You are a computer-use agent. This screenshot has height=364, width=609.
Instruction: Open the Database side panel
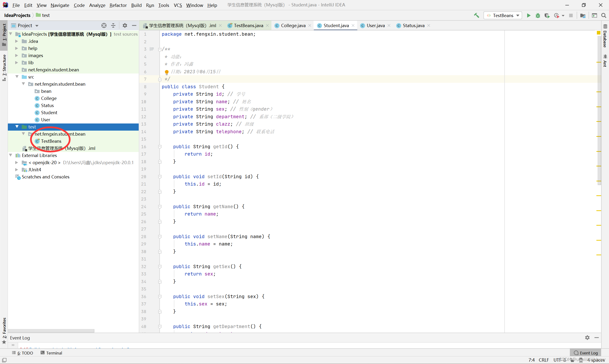[x=605, y=36]
